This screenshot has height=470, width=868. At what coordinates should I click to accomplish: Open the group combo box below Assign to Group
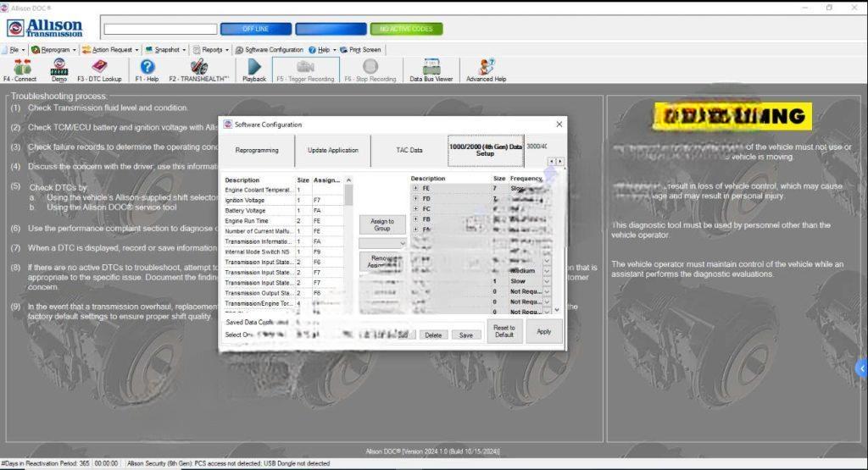pyautogui.click(x=382, y=243)
